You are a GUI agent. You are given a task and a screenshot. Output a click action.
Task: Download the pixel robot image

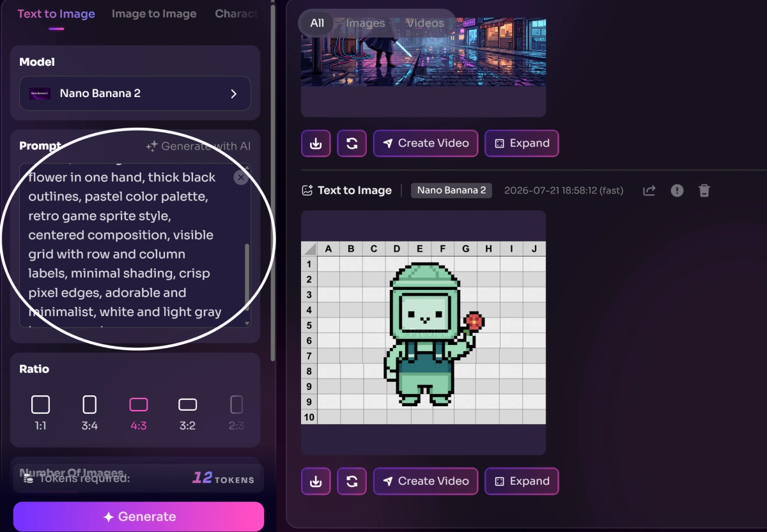[316, 482]
